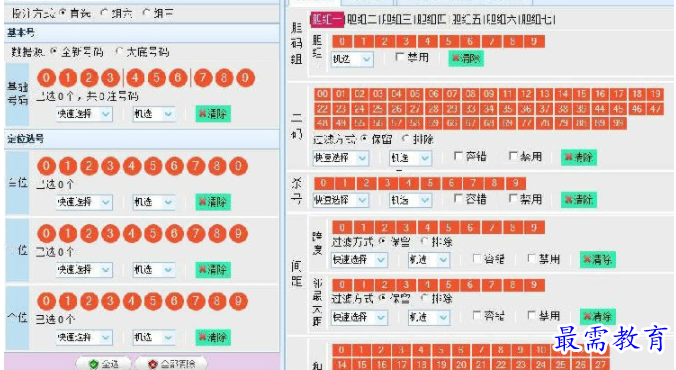Switch to 胆组五 tab
Image resolution: width=676 pixels, height=370 pixels.
[467, 19]
